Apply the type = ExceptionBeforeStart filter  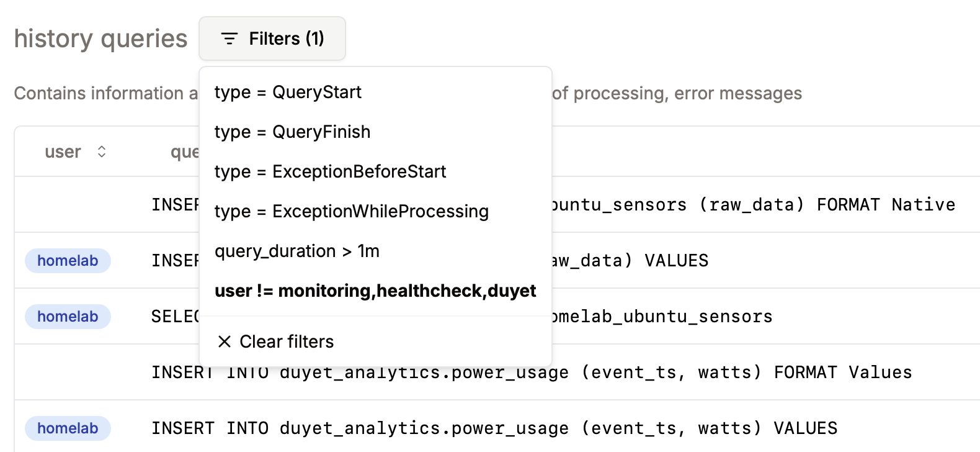pyautogui.click(x=330, y=172)
